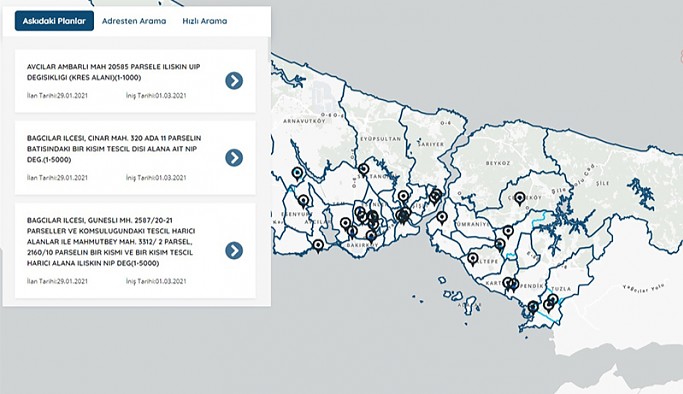Click the BAKIRKÖY district label on the map

362,246
